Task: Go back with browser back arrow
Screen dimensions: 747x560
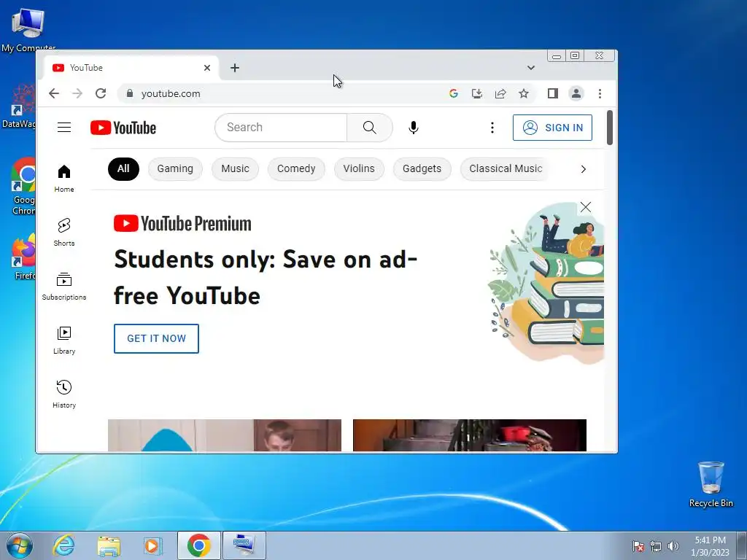Action: (x=54, y=93)
